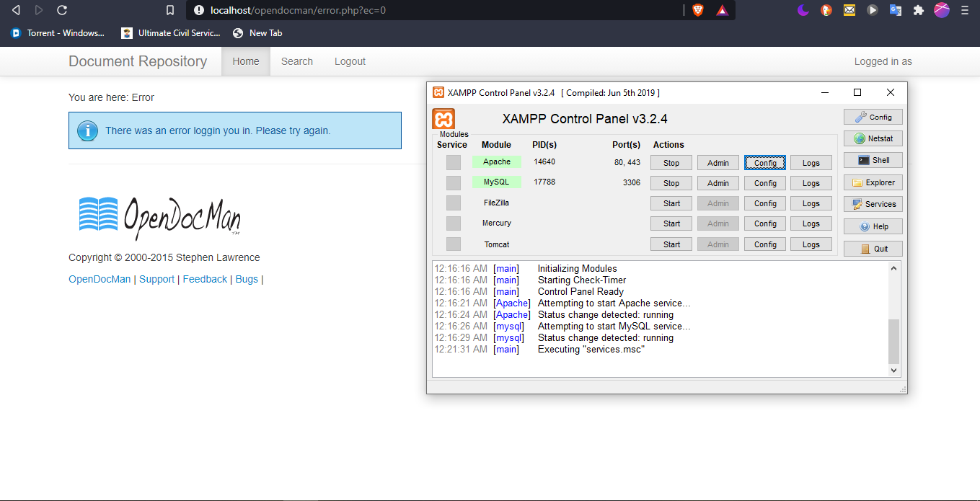The image size is (980, 501).
Task: Bookmark this page using the star icon
Action: click(169, 10)
